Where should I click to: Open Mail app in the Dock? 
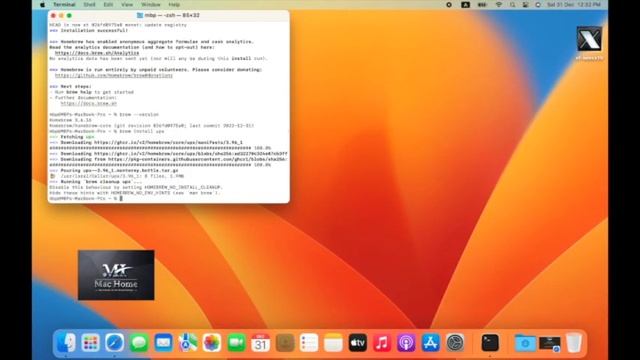click(163, 342)
